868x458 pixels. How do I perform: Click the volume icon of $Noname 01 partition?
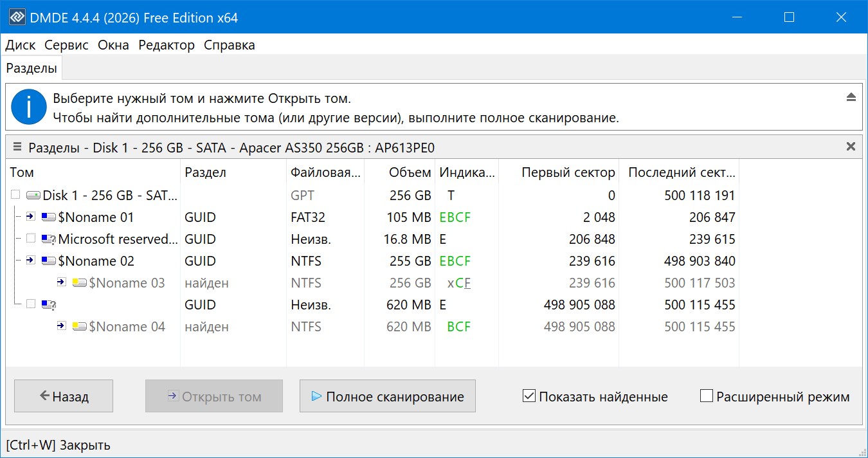point(48,217)
